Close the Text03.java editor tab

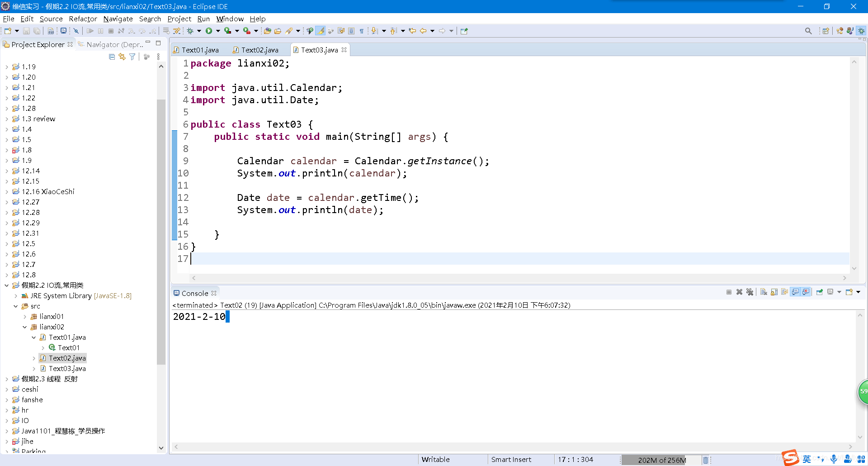pyautogui.click(x=344, y=50)
